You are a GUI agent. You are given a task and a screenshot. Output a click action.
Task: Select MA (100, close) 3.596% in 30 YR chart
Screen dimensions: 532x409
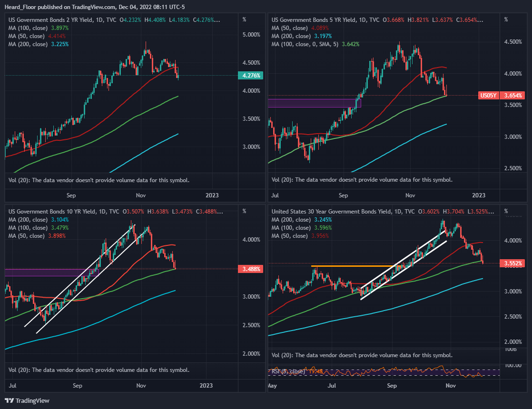(302, 228)
